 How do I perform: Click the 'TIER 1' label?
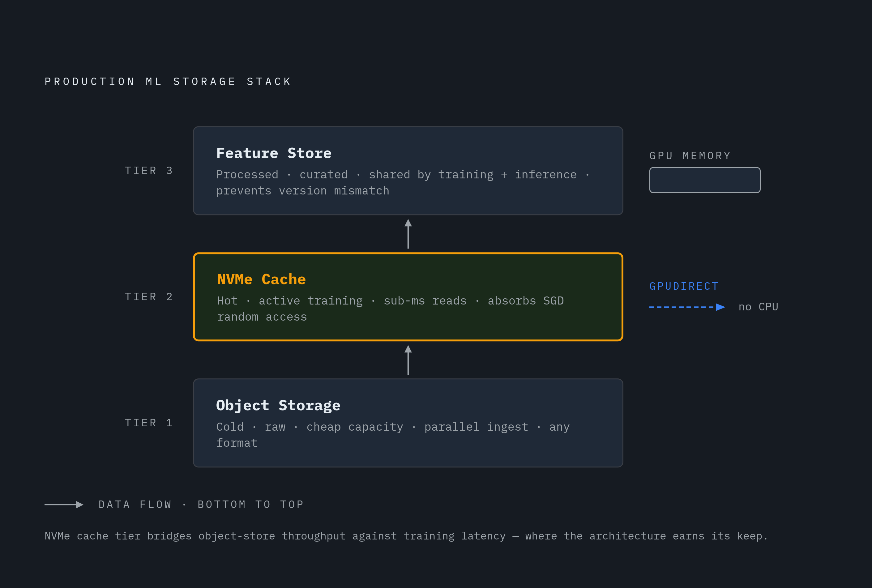click(x=149, y=423)
